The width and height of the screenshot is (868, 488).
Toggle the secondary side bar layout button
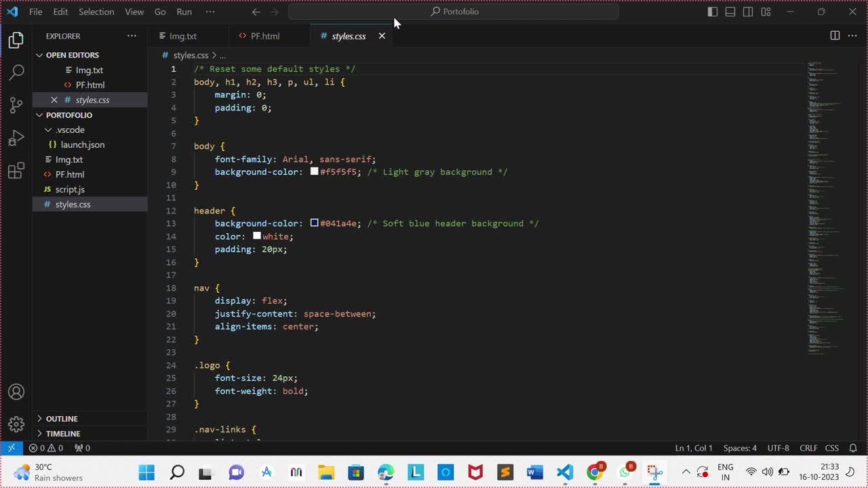pos(748,12)
